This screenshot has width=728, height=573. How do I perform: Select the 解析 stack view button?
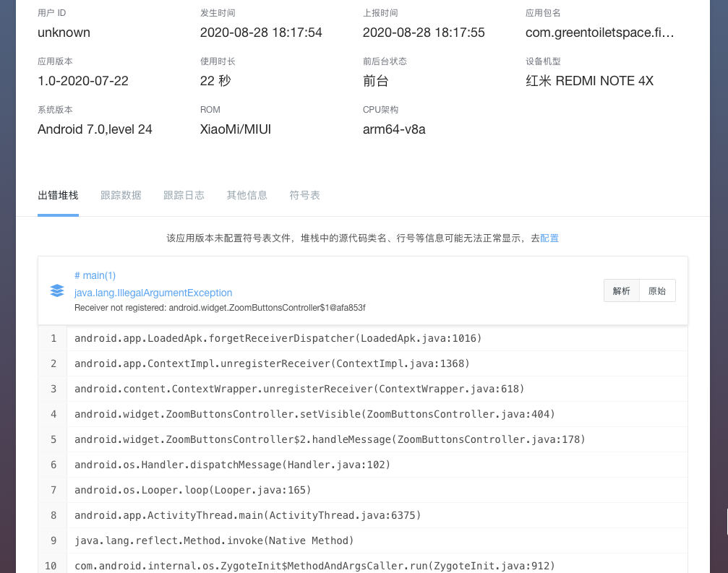[621, 291]
